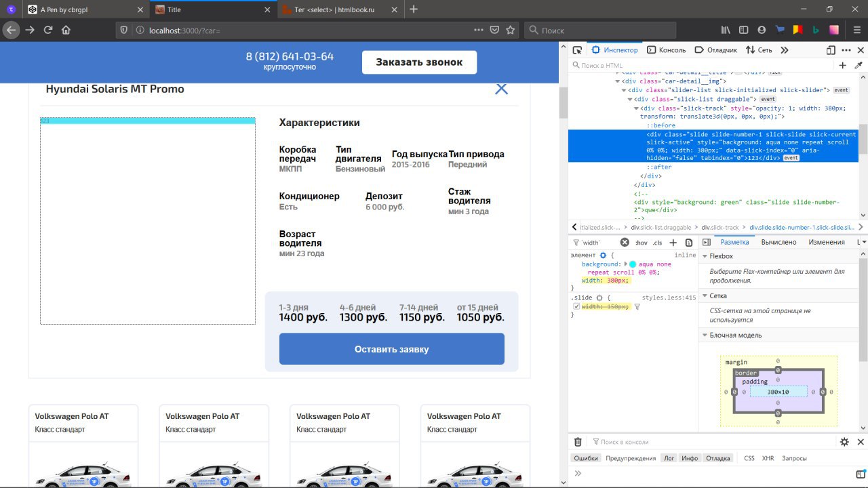Switch console to multi-line editor mode
868x488 pixels.
pos(860,474)
